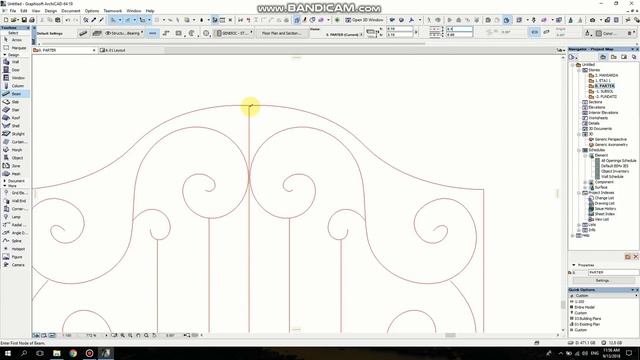Click the beam height input field

click(399, 29)
